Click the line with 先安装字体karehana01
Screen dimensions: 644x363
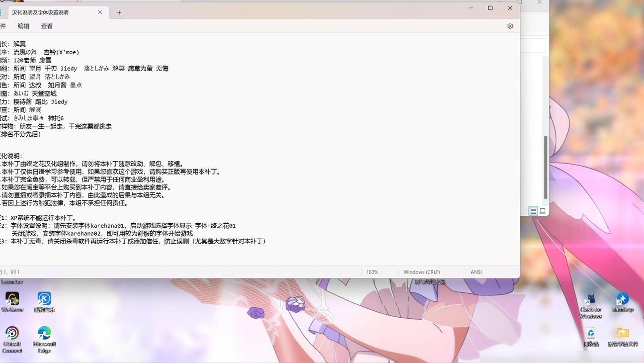tap(118, 226)
